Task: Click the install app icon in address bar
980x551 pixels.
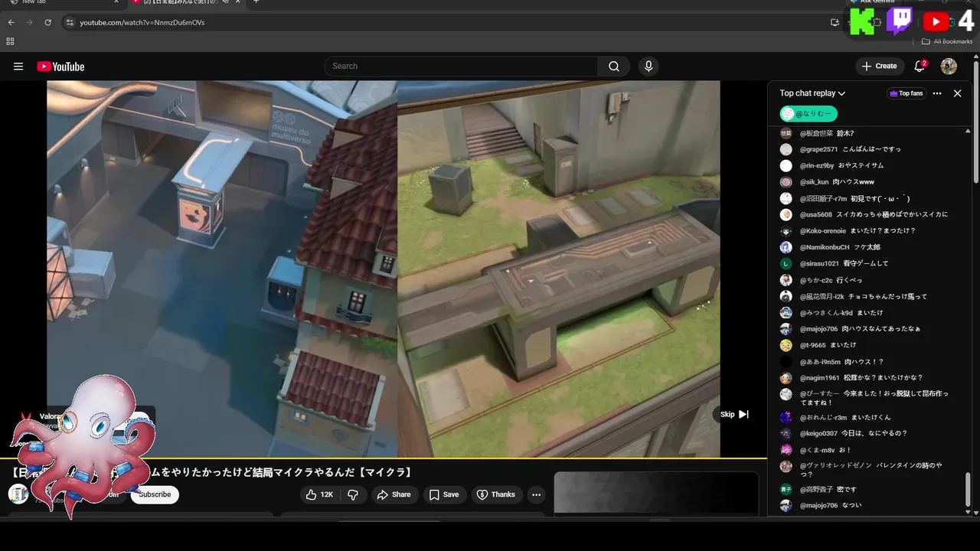Action: tap(835, 22)
